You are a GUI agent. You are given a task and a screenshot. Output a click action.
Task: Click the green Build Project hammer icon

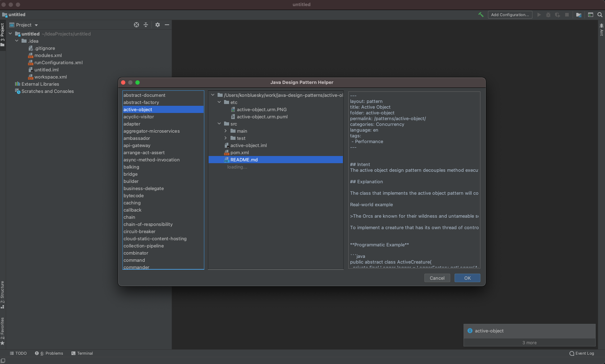click(481, 15)
